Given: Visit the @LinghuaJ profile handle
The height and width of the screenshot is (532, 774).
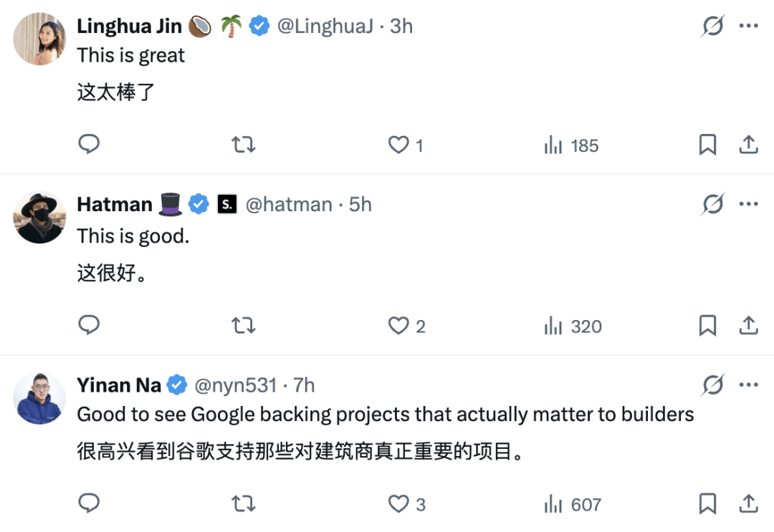Looking at the screenshot, I should 326,26.
